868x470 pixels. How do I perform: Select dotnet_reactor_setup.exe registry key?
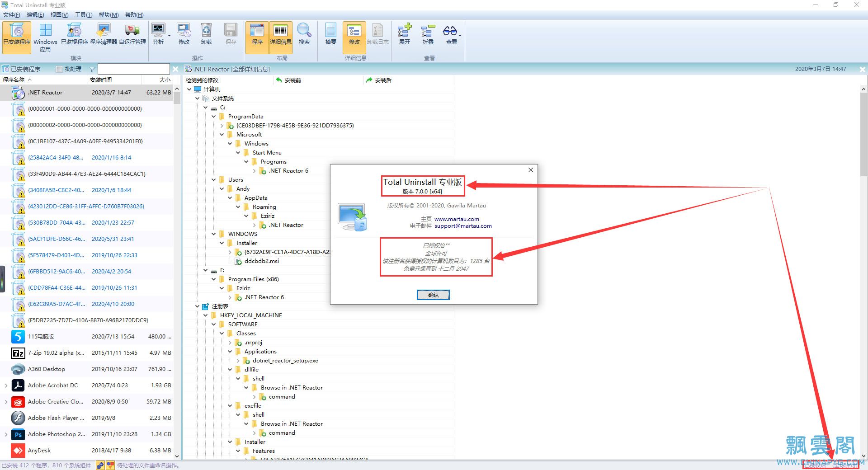[285, 361]
